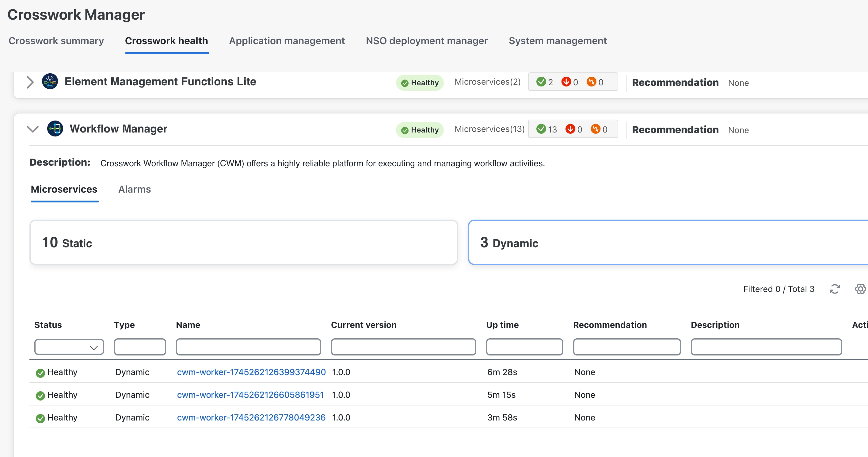
Task: Click the Healthy badge for Element Management Functions Lite
Action: coord(420,83)
